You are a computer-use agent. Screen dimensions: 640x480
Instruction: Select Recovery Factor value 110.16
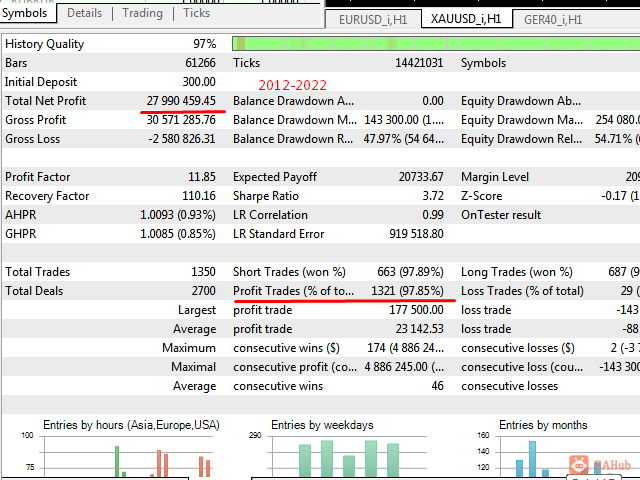click(199, 196)
